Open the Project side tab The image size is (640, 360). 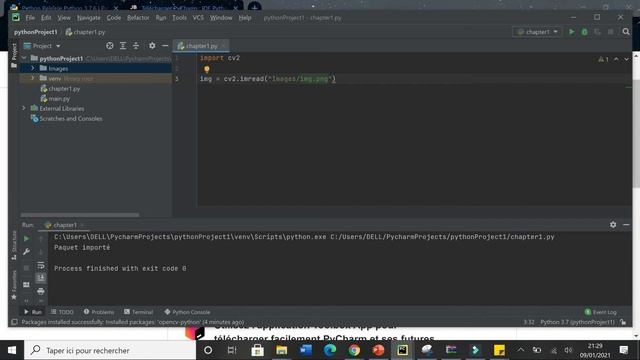(x=14, y=55)
